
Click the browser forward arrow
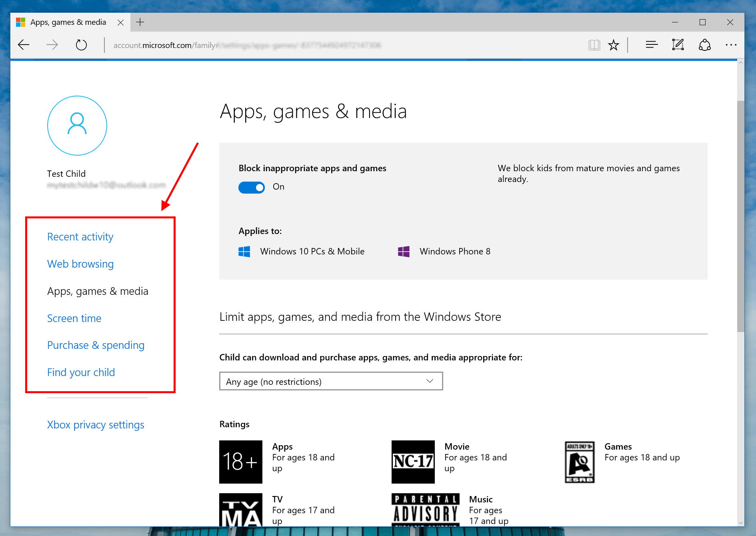[x=52, y=45]
